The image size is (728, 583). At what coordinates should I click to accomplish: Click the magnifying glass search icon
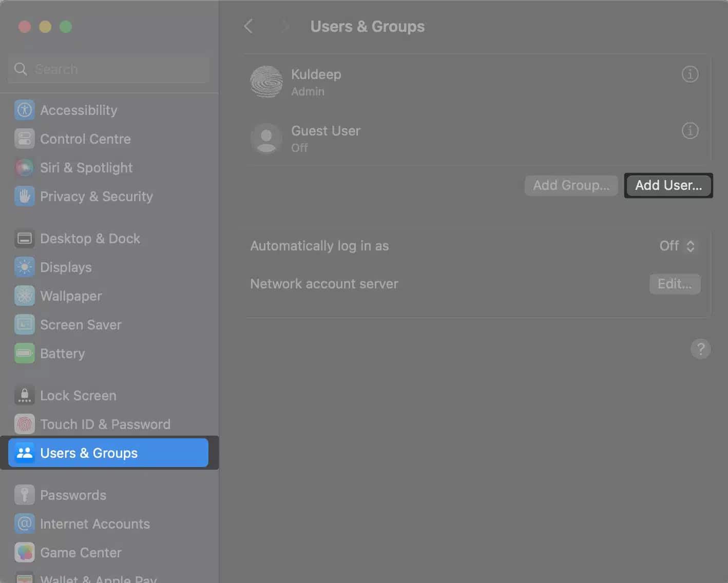pos(21,69)
